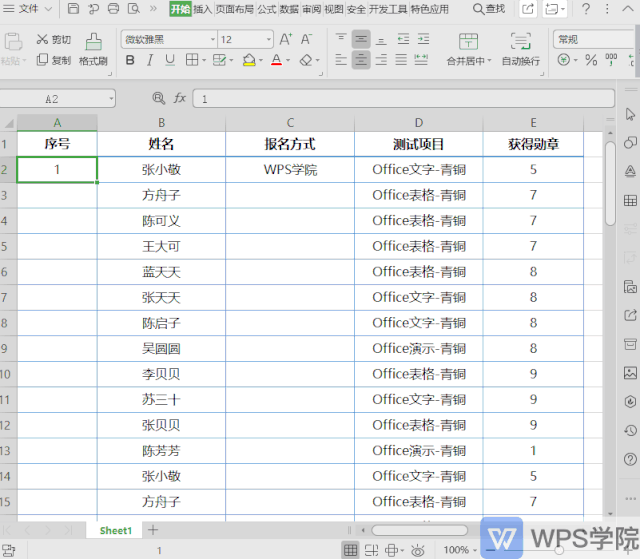Collapse the ribbon with the caret
This screenshot has height=559, width=640.
(x=628, y=9)
